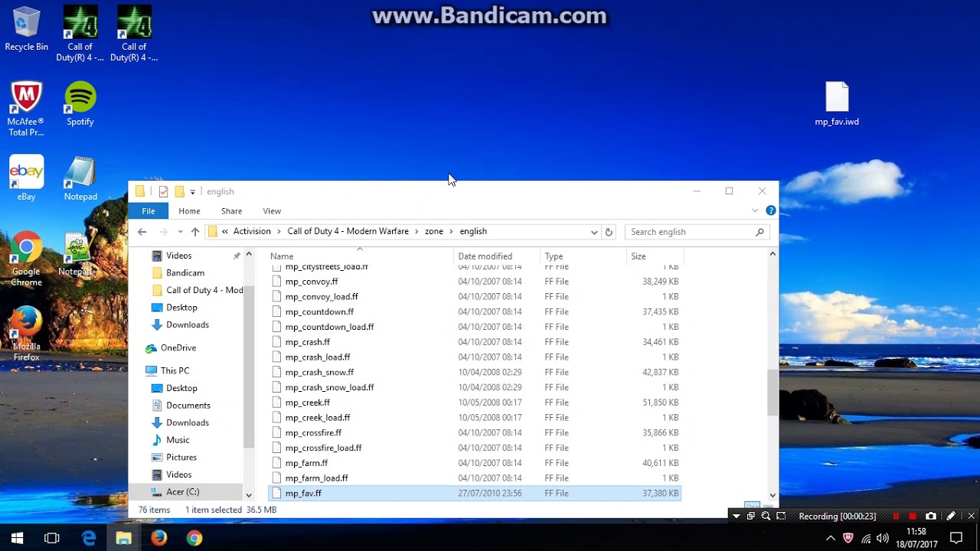Show hidden system tray icons

(831, 538)
